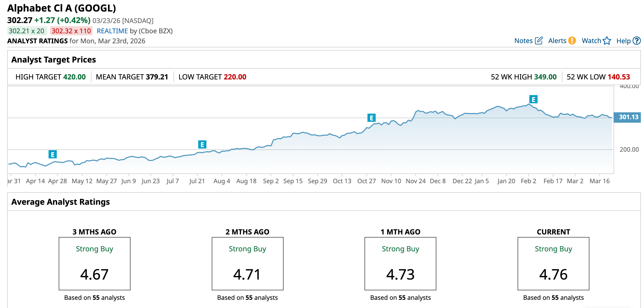Click the 301.13 price label on chart
Image resolution: width=644 pixels, height=308 pixels.
(x=628, y=117)
